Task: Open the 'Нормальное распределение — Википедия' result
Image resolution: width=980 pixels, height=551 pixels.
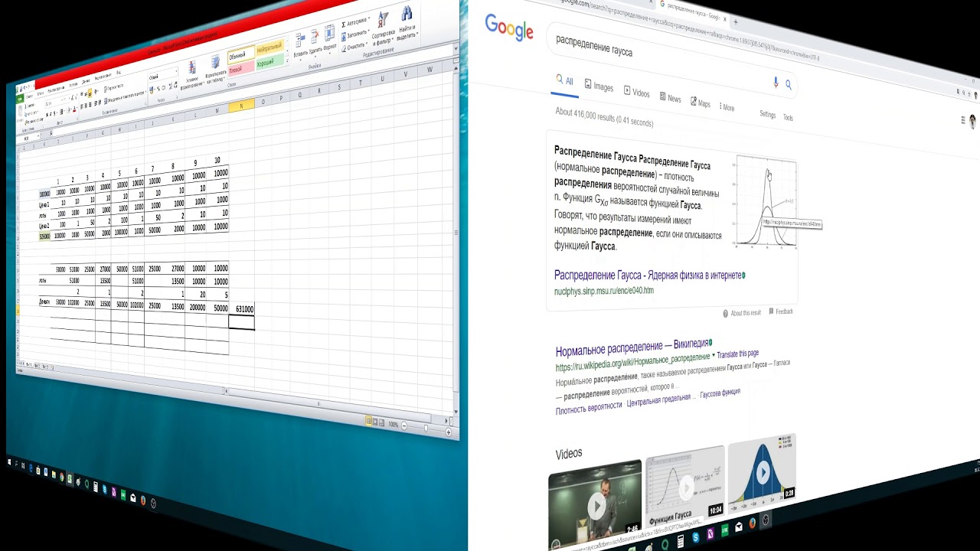Action: [632, 348]
